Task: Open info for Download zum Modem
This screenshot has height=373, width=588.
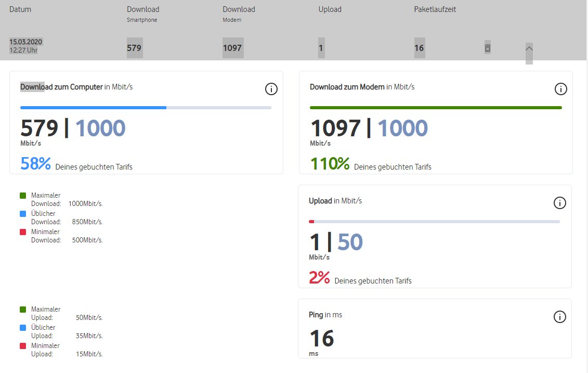Action: click(x=560, y=89)
